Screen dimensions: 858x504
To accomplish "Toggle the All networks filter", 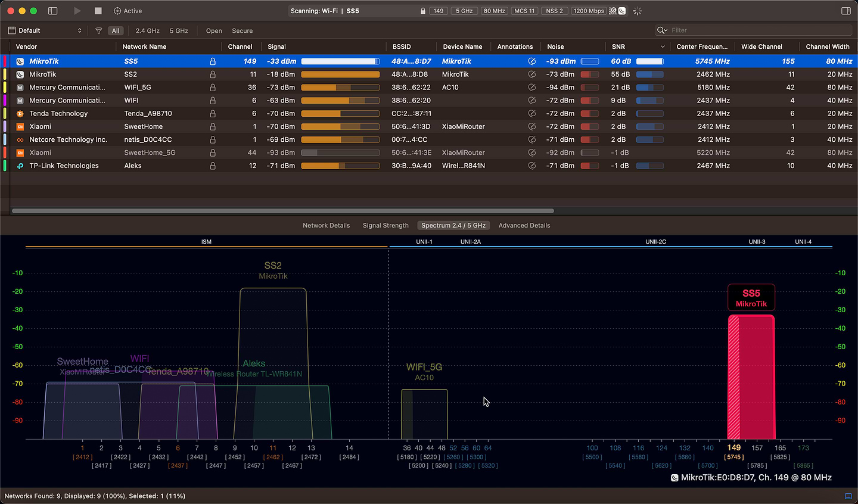I will [x=116, y=30].
